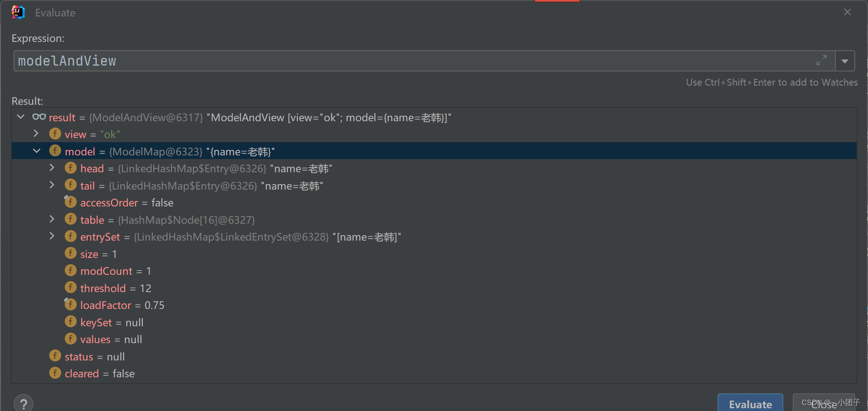Click the field icon beside table
Screen dimensions: 868x411
pyautogui.click(x=71, y=219)
